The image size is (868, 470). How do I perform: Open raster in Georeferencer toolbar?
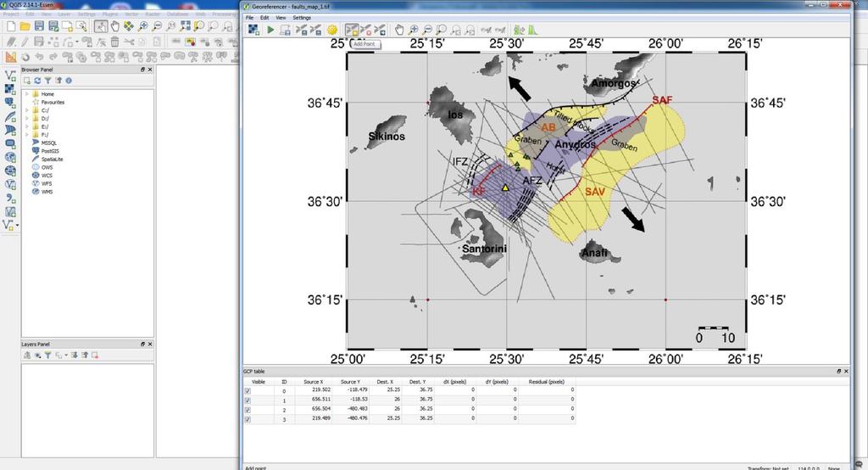pyautogui.click(x=253, y=30)
